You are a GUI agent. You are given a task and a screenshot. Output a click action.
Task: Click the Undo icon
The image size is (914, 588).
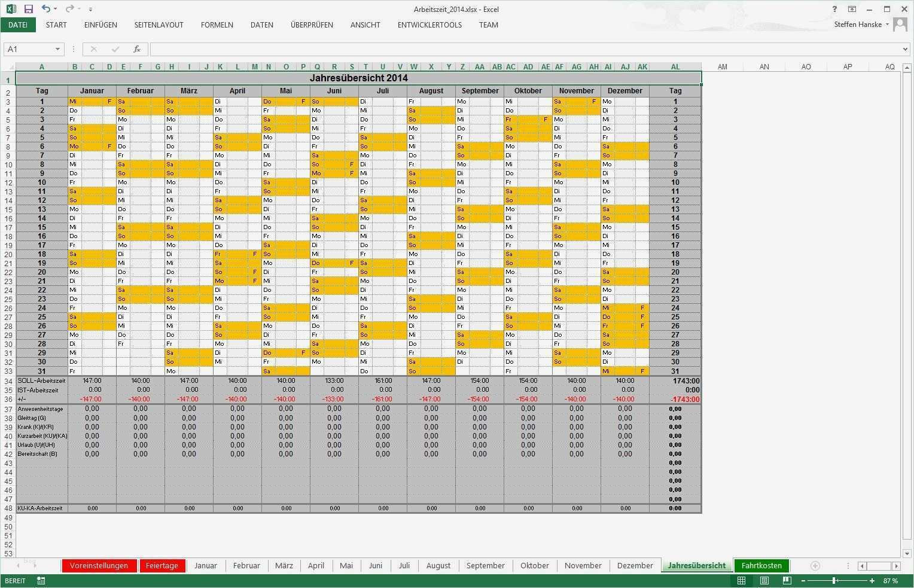[x=47, y=9]
